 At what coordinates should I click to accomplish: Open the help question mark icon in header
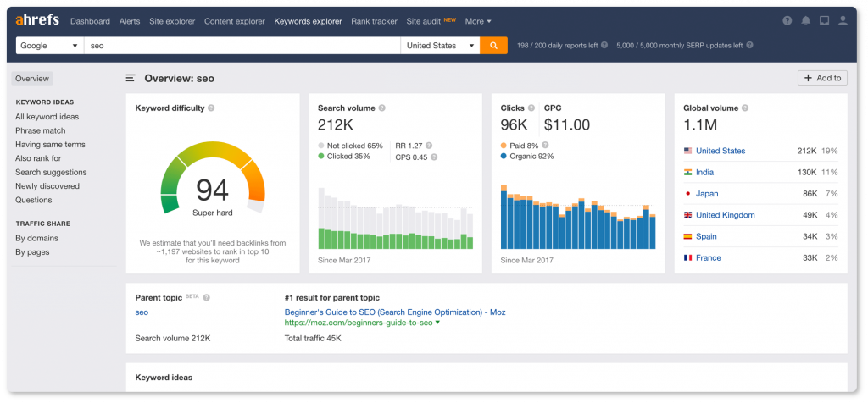[787, 21]
